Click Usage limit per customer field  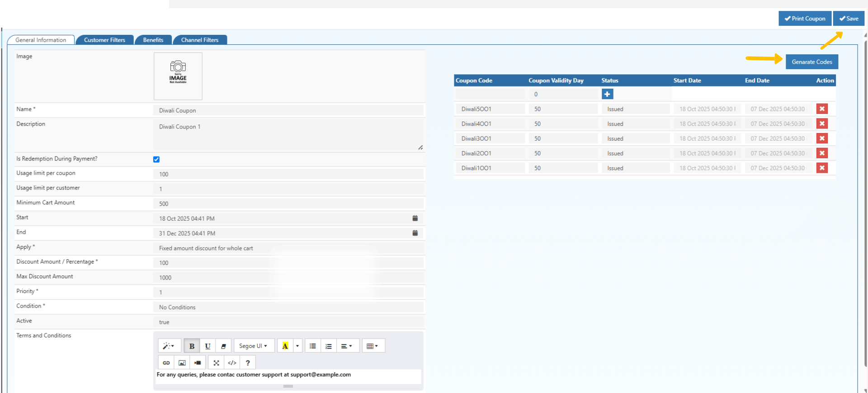[288, 189]
